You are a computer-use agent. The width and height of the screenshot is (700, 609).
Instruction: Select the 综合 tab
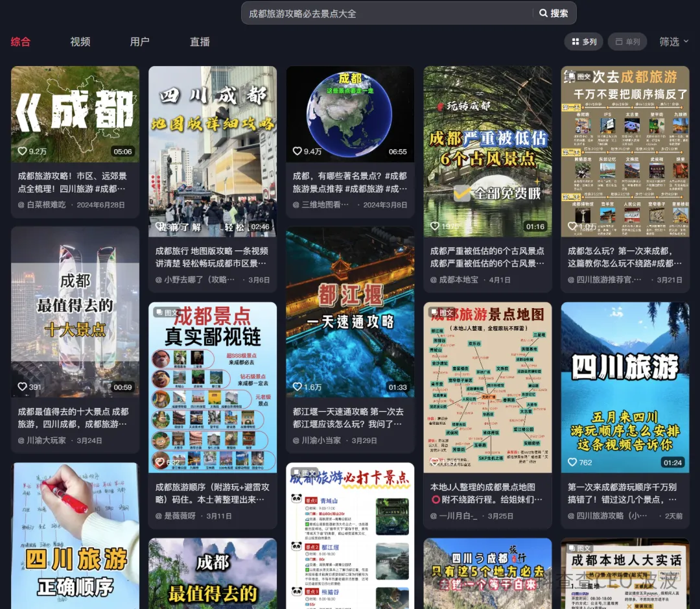21,42
